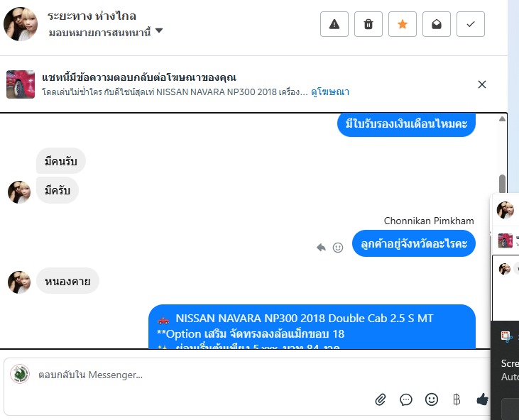The width and height of the screenshot is (519, 420).
Task: Click the chat scrollbar up arrow
Action: point(502,119)
